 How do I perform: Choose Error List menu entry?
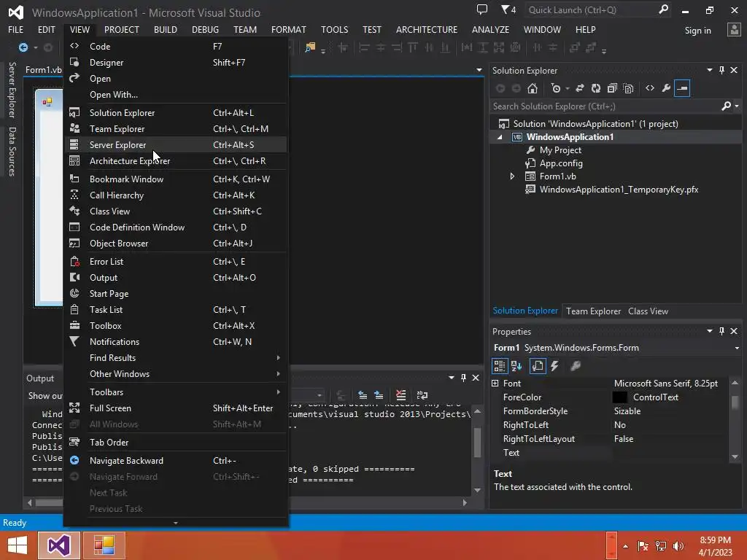(175, 262)
